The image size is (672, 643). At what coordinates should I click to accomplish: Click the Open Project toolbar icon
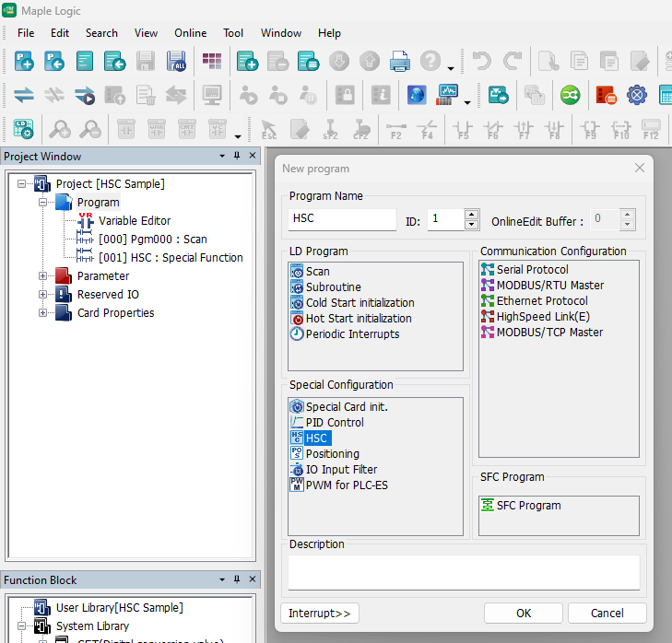coord(54,61)
